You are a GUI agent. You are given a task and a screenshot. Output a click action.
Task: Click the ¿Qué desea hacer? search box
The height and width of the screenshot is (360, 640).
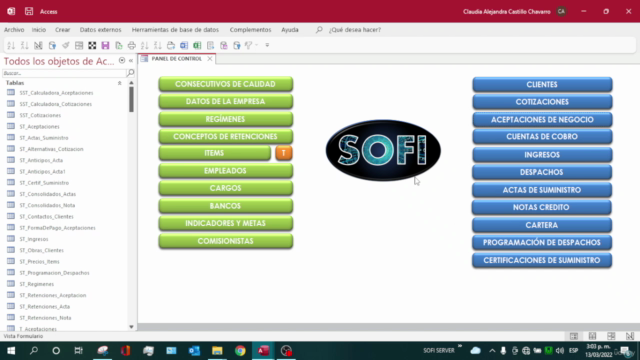(x=355, y=30)
